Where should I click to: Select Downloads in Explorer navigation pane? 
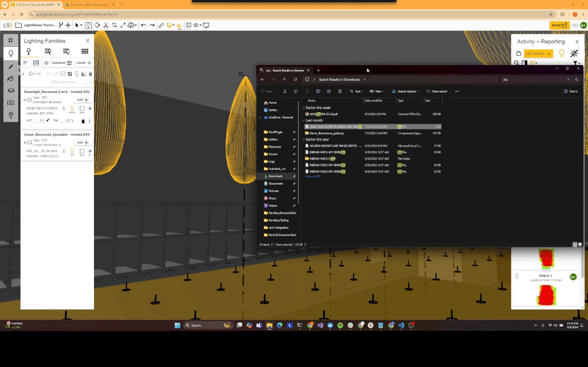(x=276, y=176)
